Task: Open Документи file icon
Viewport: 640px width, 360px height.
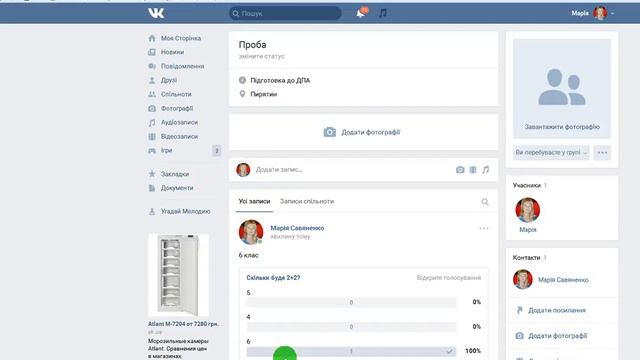Action: [152, 188]
